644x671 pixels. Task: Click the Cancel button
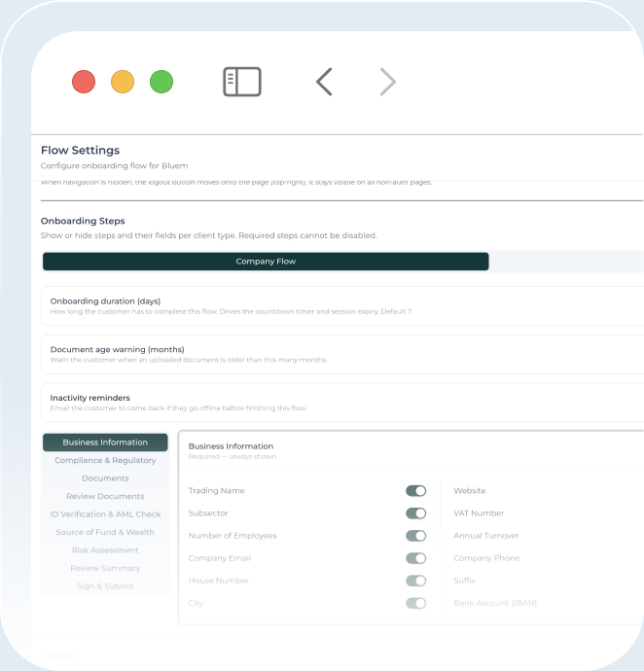60,655
